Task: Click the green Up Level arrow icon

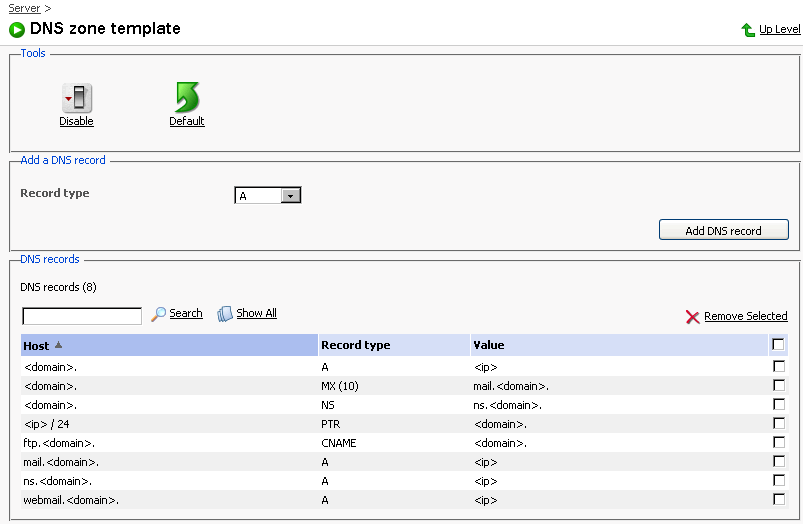Action: pyautogui.click(x=748, y=30)
